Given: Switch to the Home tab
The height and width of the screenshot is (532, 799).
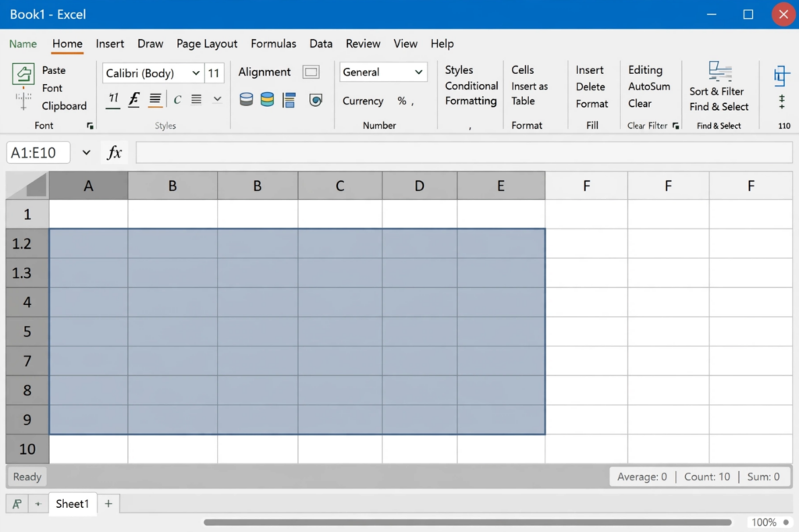Looking at the screenshot, I should (x=67, y=44).
